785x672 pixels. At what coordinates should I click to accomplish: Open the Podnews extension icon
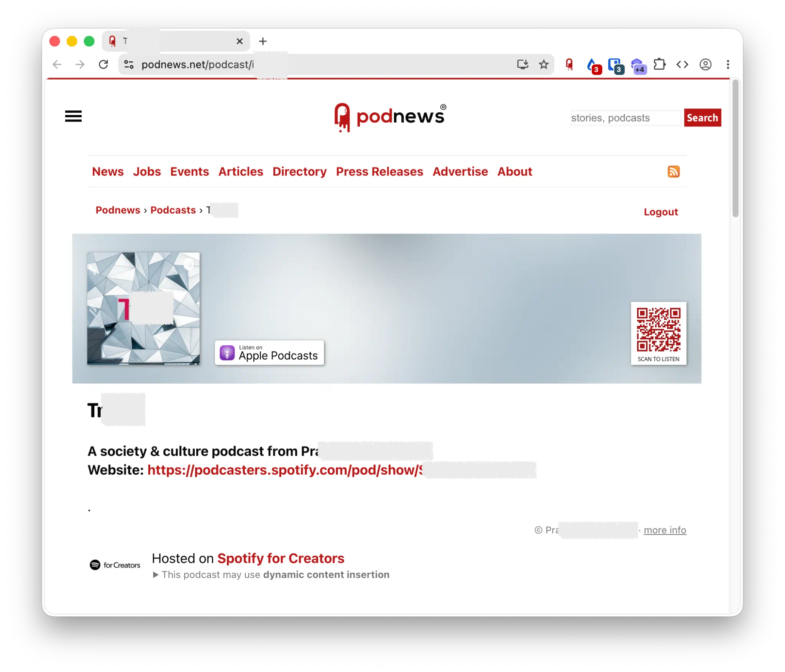tap(569, 64)
